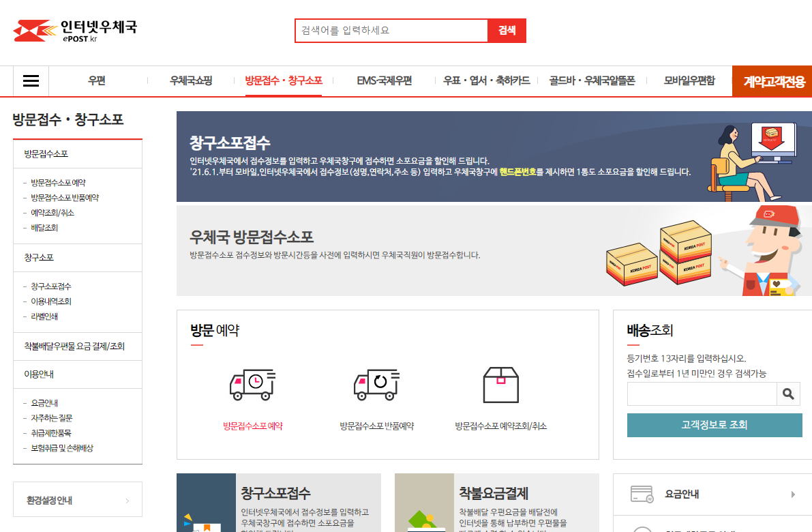Open sidebar link 취급제한품목
Viewport: 812px width, 532px height.
(50, 433)
